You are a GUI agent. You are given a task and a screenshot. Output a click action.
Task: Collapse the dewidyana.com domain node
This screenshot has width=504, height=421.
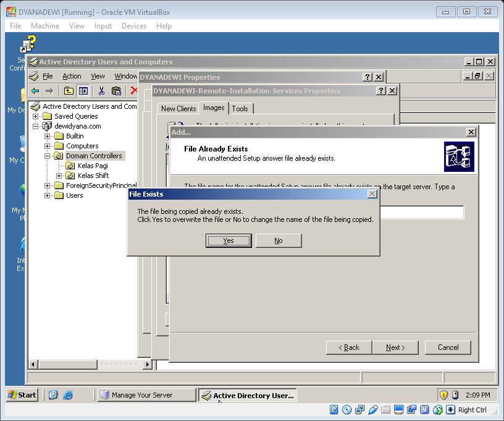pyautogui.click(x=36, y=126)
